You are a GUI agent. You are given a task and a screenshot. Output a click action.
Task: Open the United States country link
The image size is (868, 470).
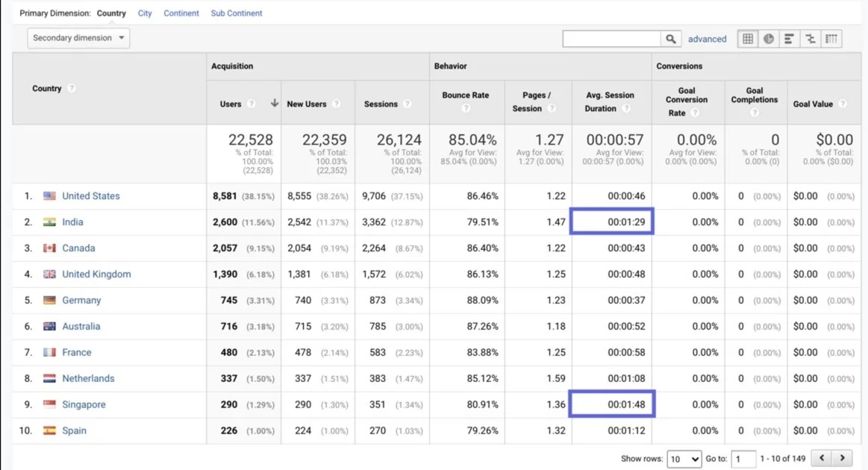91,196
